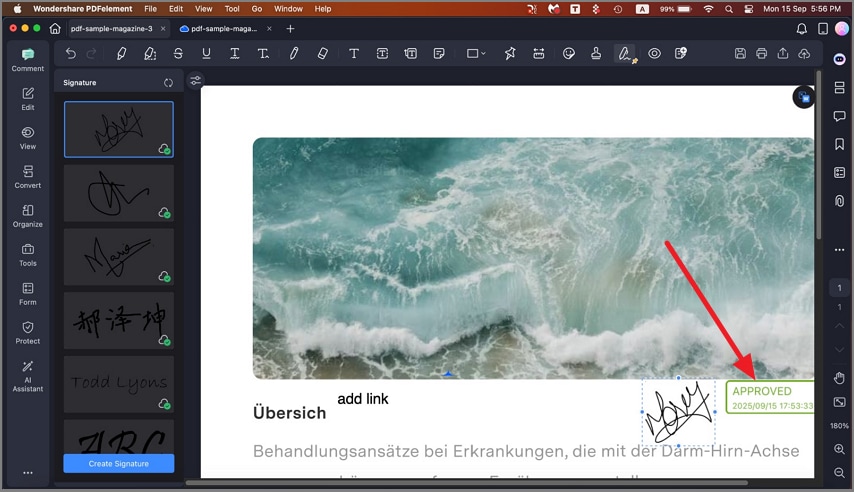Select the Todd Lyons signature

(x=119, y=384)
